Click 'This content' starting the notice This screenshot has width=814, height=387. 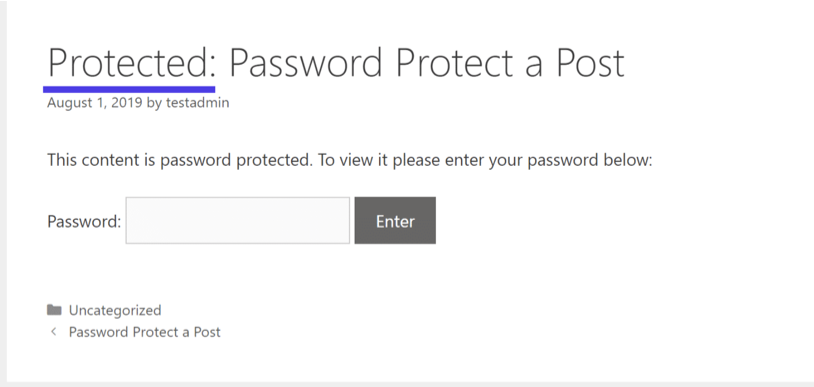coord(94,159)
